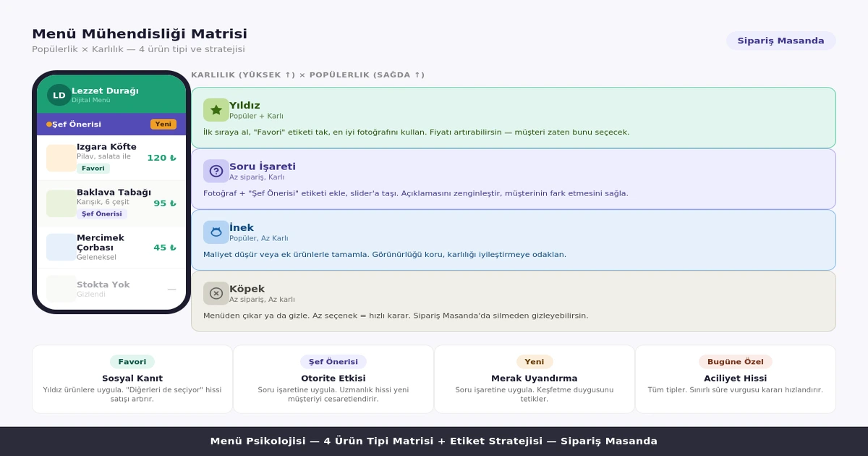This screenshot has width=868, height=456.
Task: Toggle the Yeni badge in the phone header
Action: pyautogui.click(x=163, y=124)
